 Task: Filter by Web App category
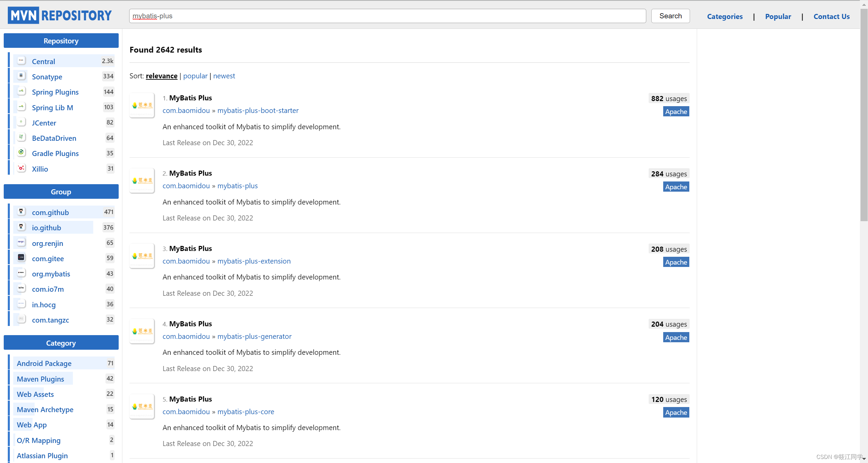click(32, 425)
